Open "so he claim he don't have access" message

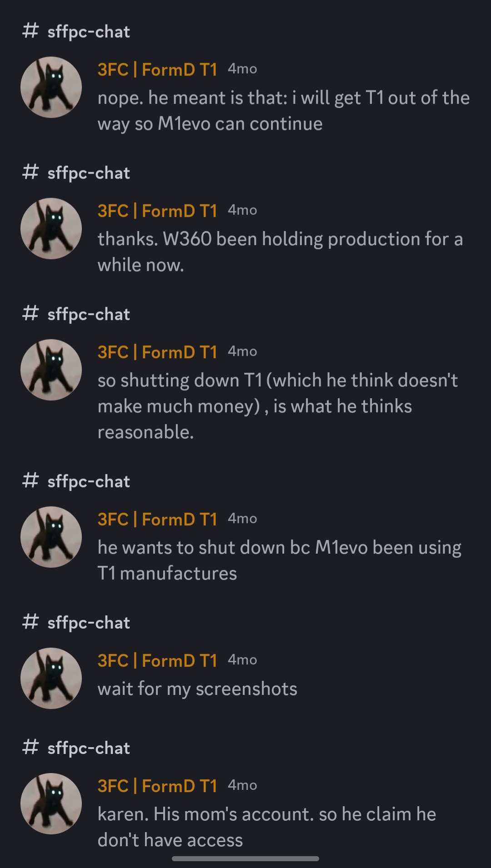(x=266, y=827)
